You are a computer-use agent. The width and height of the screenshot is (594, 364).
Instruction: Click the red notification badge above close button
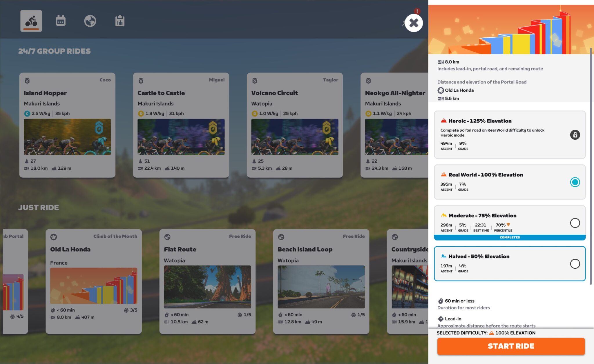pos(417,12)
